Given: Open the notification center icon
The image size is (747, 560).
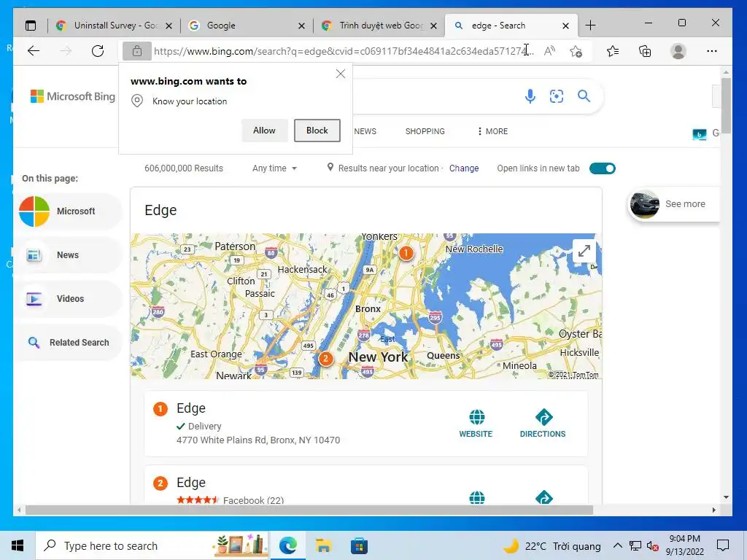Looking at the screenshot, I should coord(723,545).
